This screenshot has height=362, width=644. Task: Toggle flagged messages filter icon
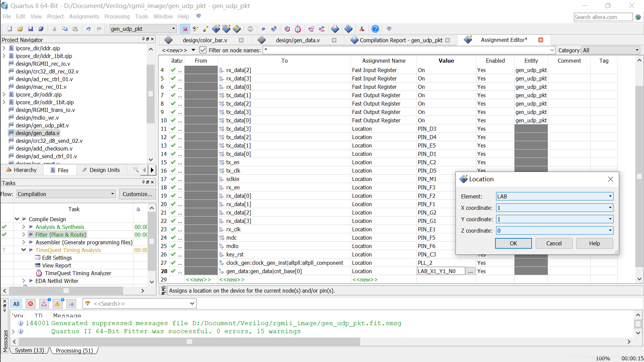click(71, 304)
